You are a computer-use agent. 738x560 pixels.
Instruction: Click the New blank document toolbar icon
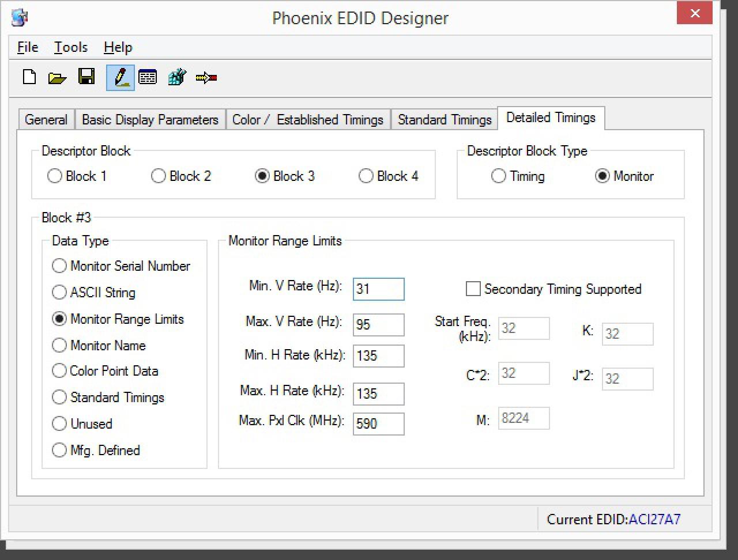click(29, 77)
